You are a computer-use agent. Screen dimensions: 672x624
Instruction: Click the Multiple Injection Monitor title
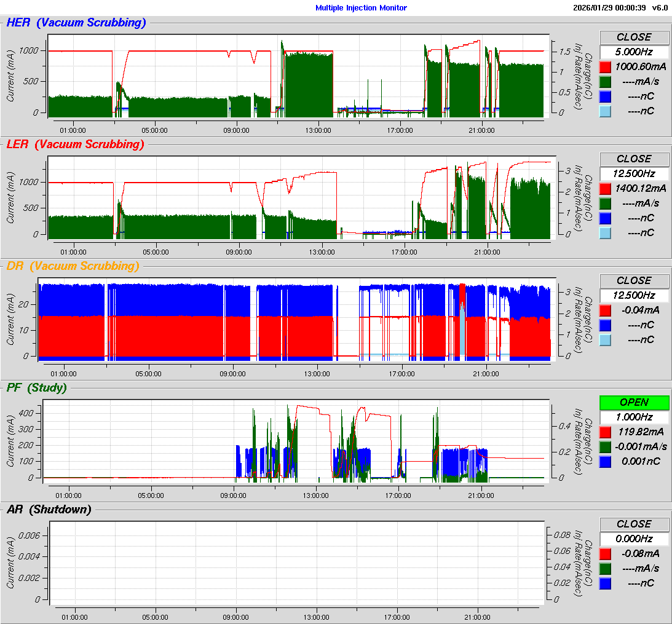(361, 8)
